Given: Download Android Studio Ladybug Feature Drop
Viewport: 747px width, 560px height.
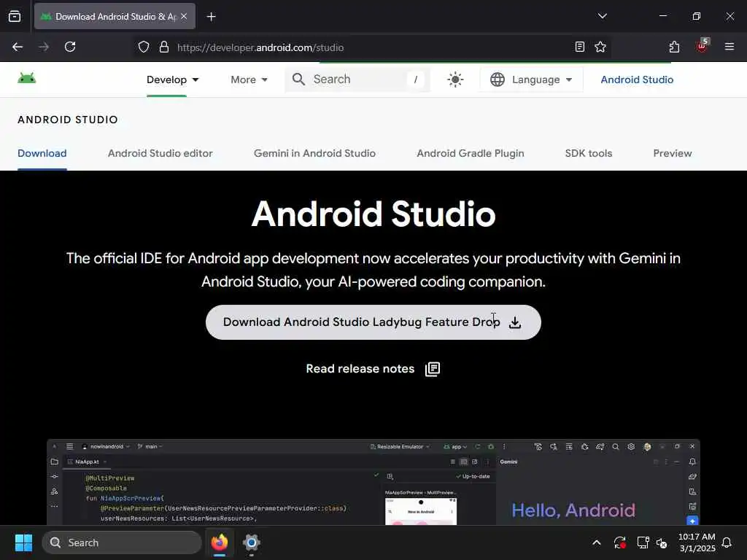Looking at the screenshot, I should click(x=373, y=322).
